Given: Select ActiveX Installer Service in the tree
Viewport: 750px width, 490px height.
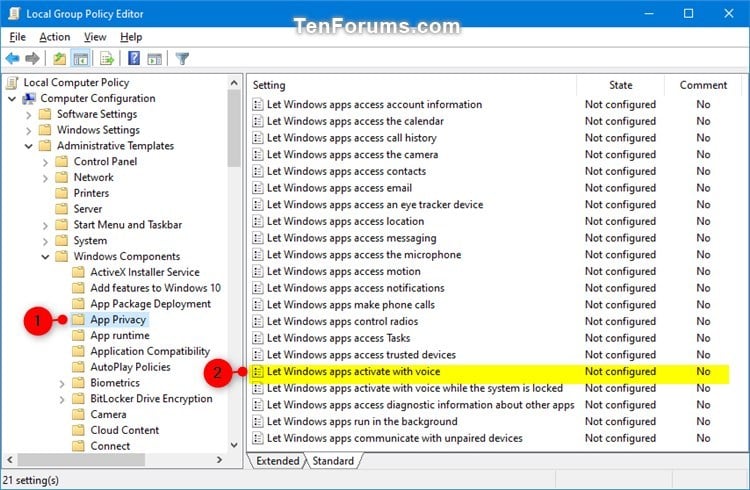Looking at the screenshot, I should tap(145, 272).
